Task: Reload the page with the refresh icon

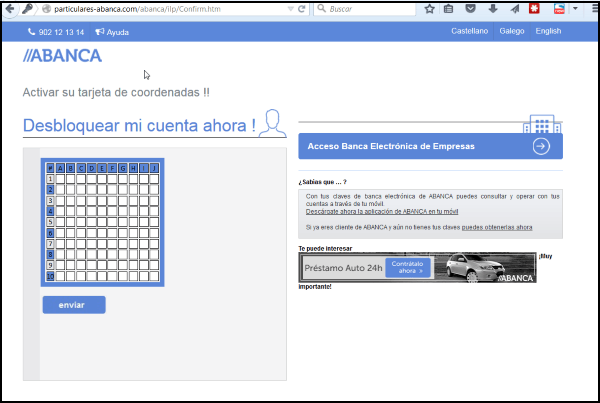Action: tap(302, 9)
